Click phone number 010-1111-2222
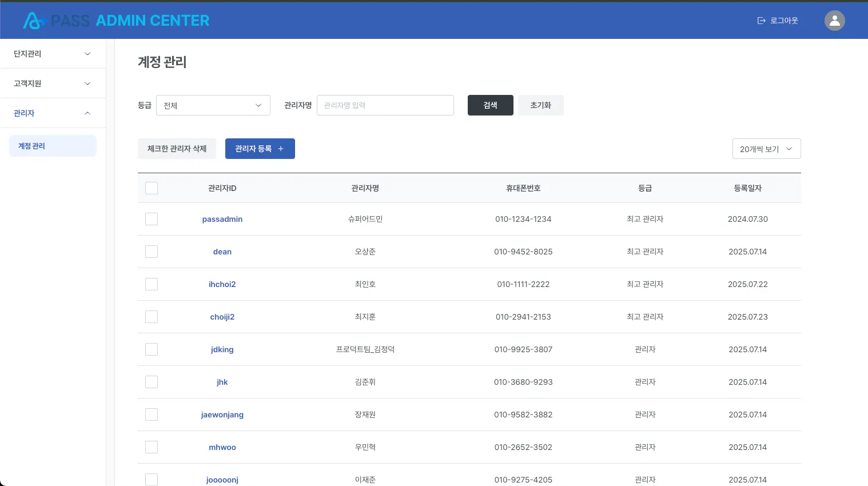Screen dimensions: 868x486 point(523,284)
